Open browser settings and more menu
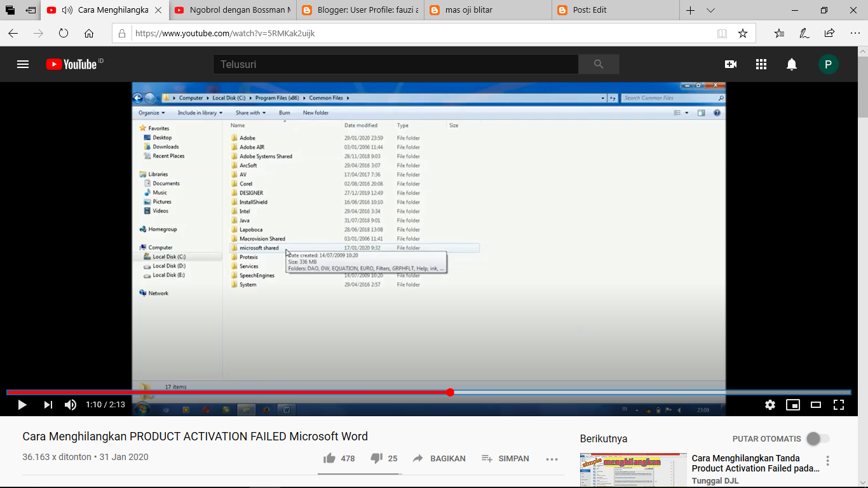The width and height of the screenshot is (868, 488). (x=854, y=33)
